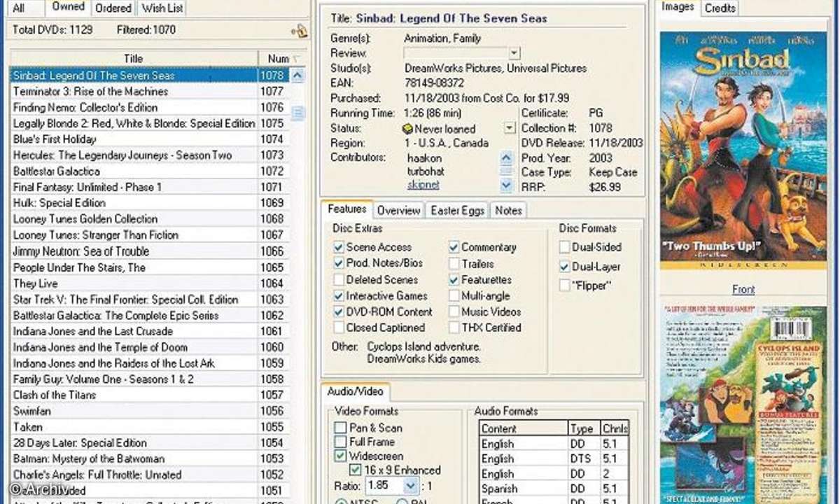Select Batman: Mystery of the Batwoman
Image resolution: width=840 pixels, height=504 pixels.
point(150,459)
